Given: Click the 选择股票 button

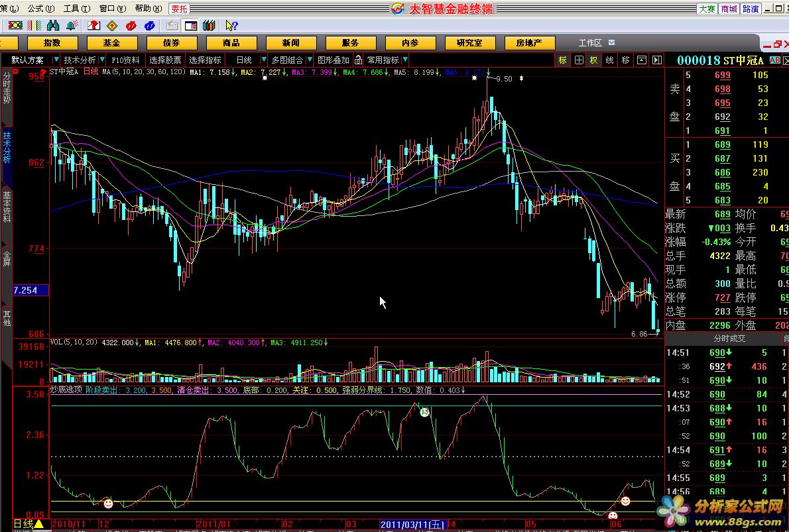Looking at the screenshot, I should [166, 60].
